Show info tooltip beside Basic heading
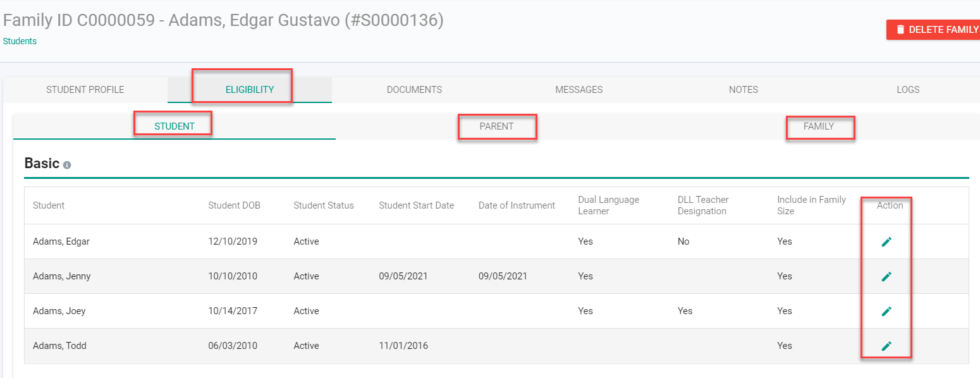 (67, 165)
